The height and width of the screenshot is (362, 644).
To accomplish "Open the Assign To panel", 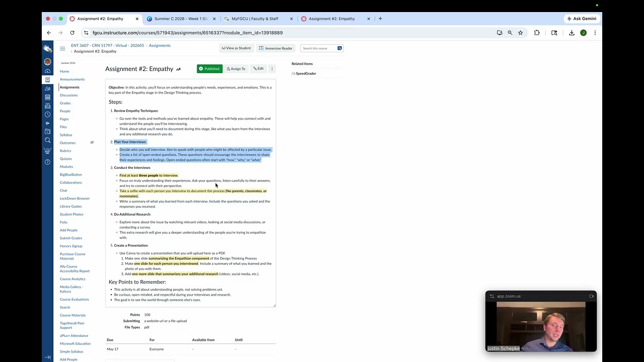I will click(x=236, y=69).
